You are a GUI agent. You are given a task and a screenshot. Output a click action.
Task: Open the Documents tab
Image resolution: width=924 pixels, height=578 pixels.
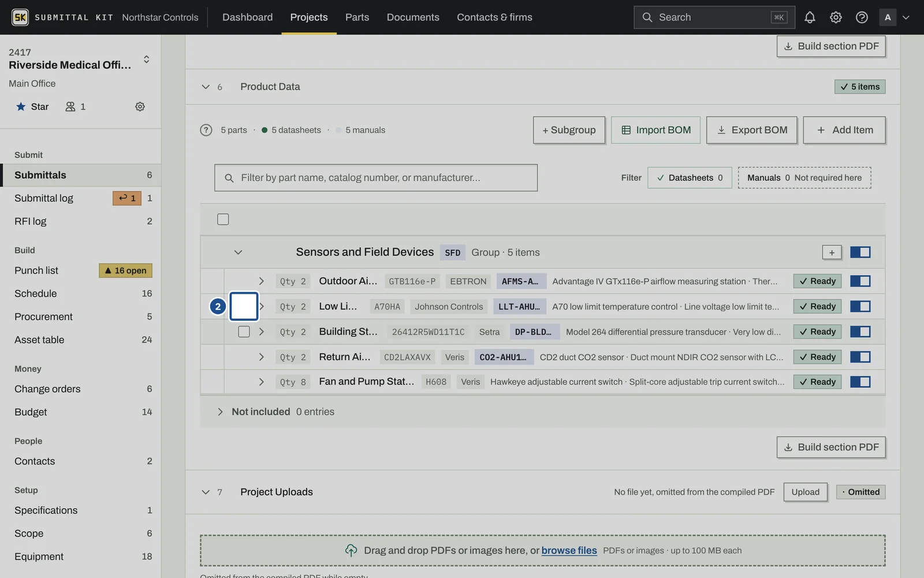413,17
